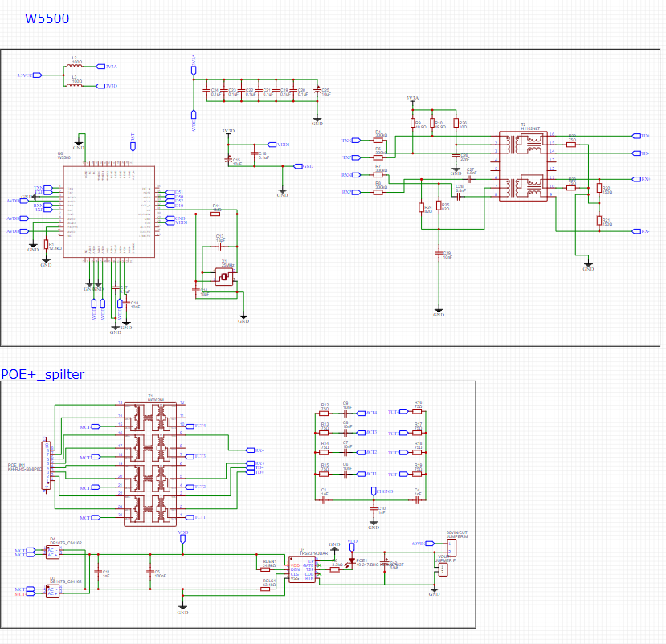Click the "W5500" section title
Screen dimensions: 666x644
47,18
